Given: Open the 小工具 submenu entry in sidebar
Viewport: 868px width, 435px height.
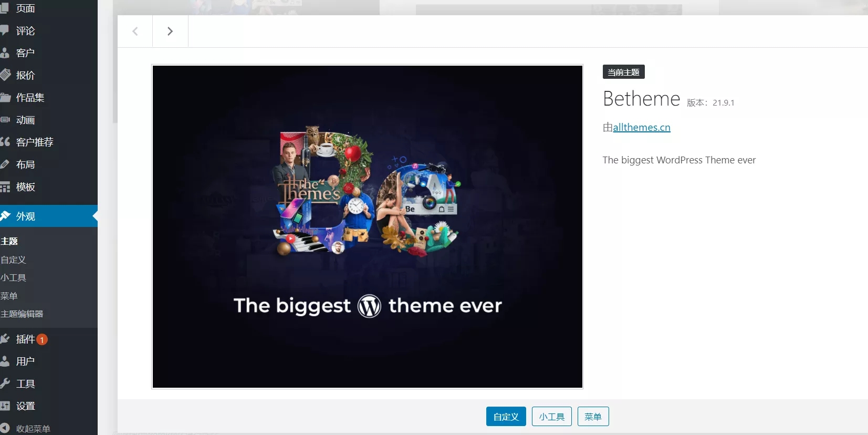Looking at the screenshot, I should pos(13,277).
